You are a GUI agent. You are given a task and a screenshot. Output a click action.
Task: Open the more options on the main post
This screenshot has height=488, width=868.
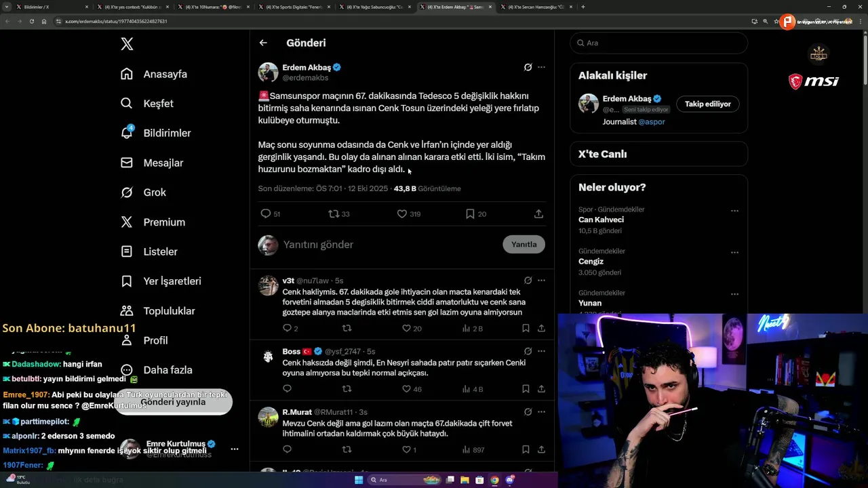(541, 67)
